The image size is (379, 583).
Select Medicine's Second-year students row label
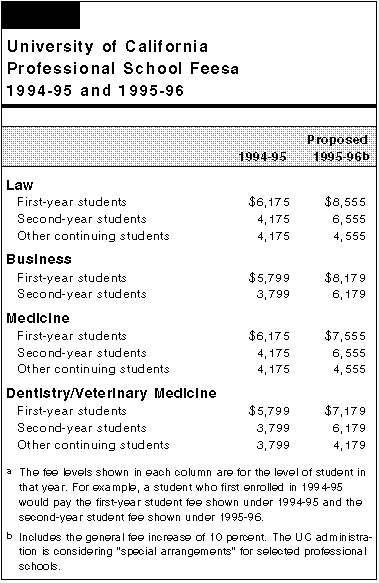82,353
